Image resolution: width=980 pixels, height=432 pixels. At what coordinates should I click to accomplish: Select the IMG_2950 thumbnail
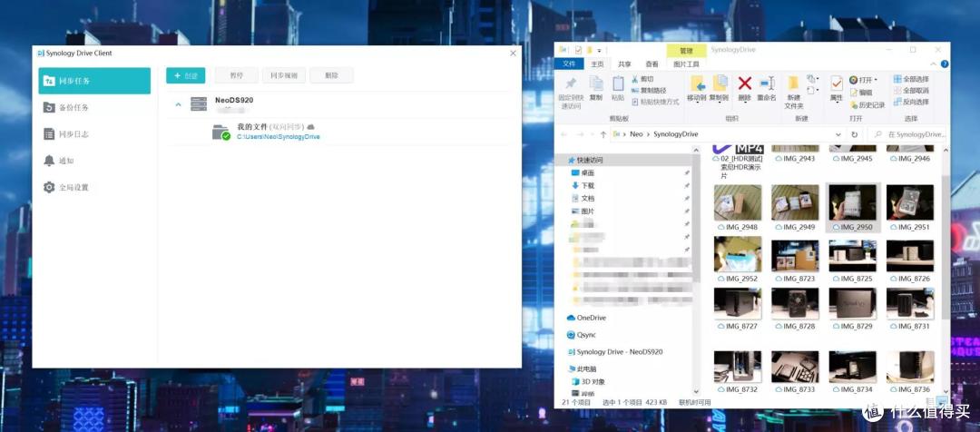pos(852,202)
